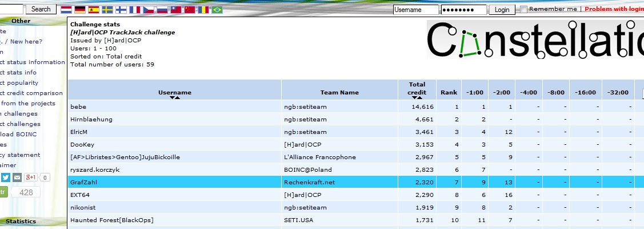Viewport: 644px width, 229px height.
Task: Open the project credit comparison link
Action: [31, 93]
